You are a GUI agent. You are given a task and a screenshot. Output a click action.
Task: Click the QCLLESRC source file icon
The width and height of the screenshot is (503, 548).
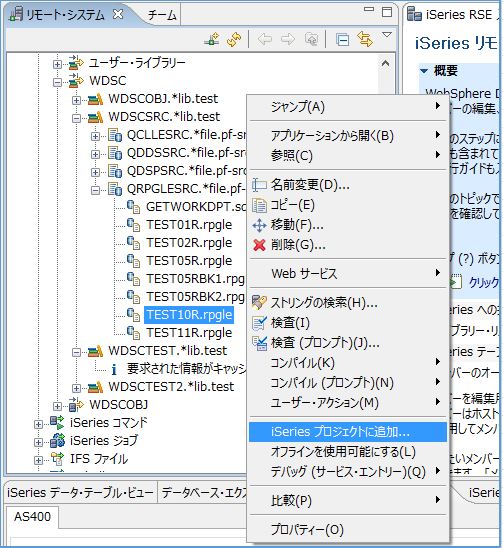[115, 135]
